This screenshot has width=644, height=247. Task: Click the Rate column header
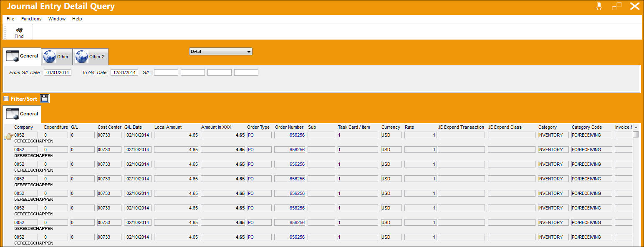coord(409,127)
